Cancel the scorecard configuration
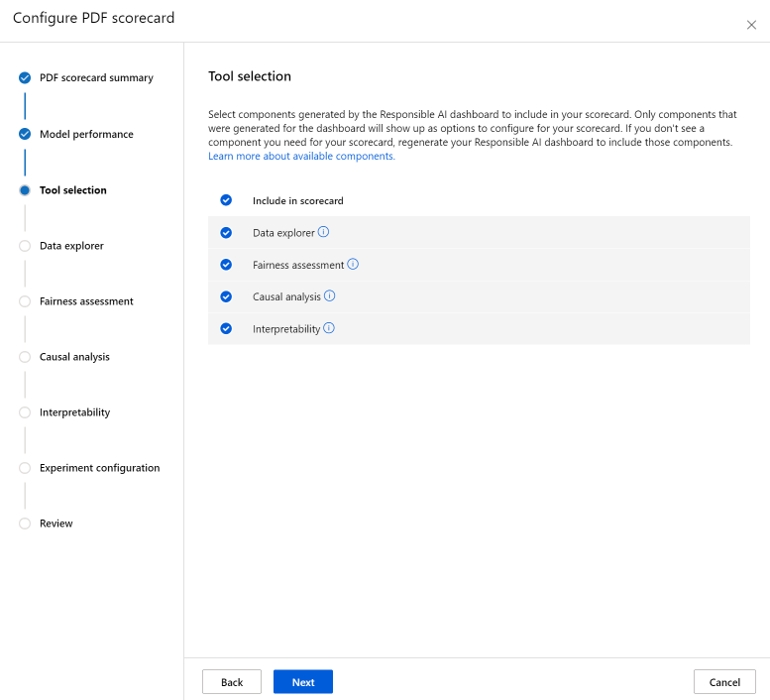 pos(724,682)
